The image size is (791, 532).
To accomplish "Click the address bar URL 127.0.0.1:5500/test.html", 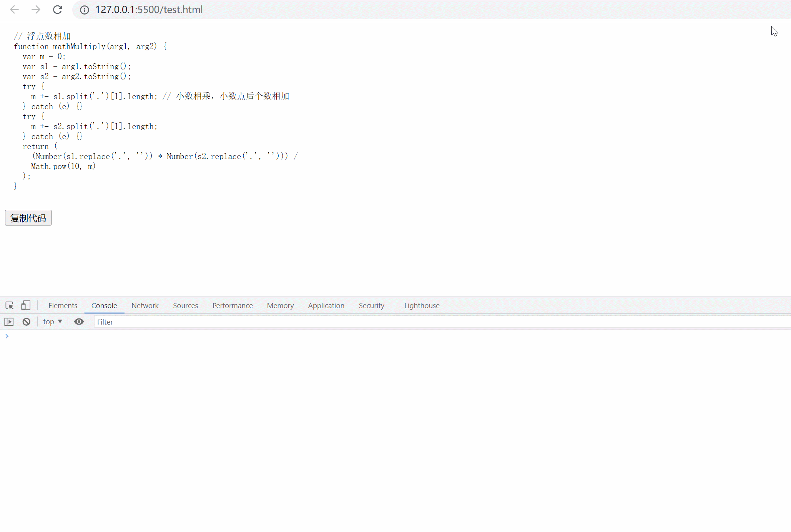I will tap(149, 10).
